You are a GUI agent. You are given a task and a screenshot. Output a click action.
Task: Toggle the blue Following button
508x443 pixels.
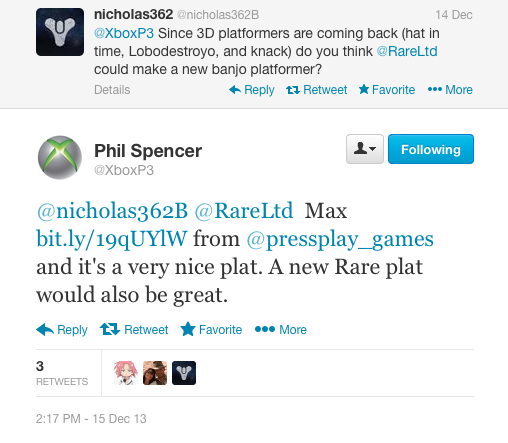click(x=431, y=149)
